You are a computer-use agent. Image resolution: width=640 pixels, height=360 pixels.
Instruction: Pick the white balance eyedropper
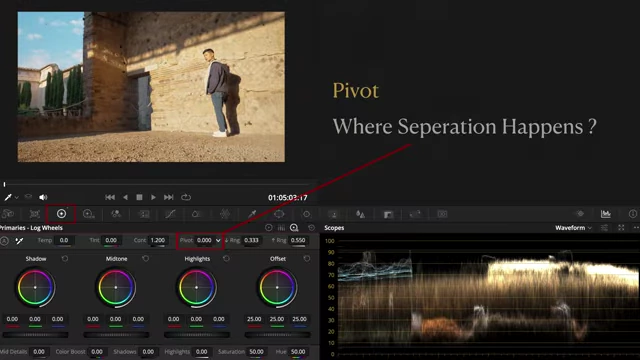19,241
